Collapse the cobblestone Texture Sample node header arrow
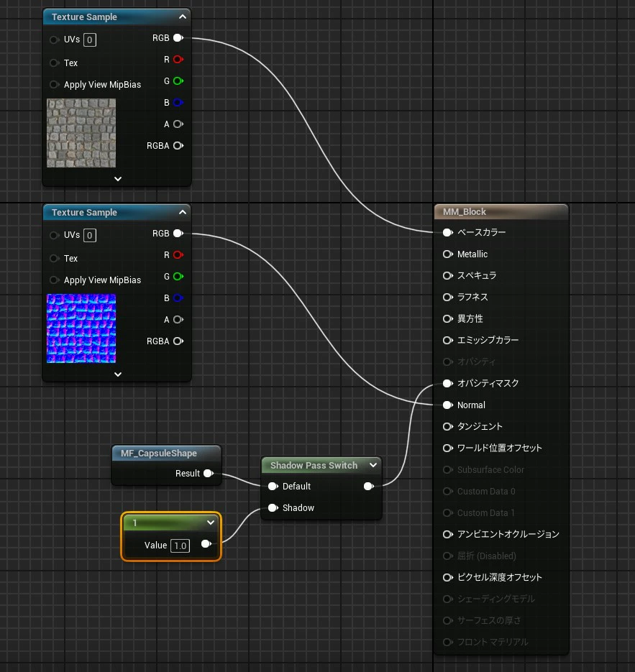Image resolution: width=635 pixels, height=672 pixels. pyautogui.click(x=182, y=17)
